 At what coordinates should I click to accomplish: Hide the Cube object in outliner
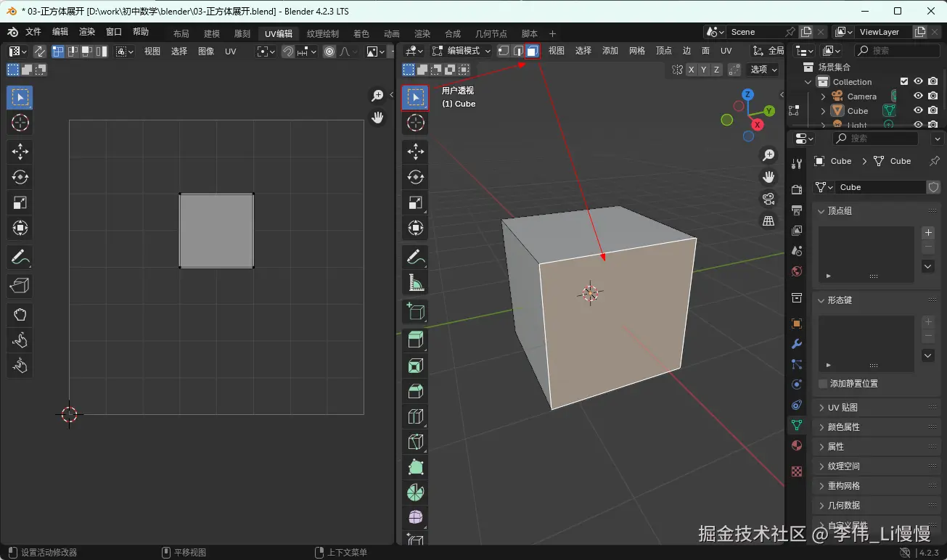(x=918, y=111)
